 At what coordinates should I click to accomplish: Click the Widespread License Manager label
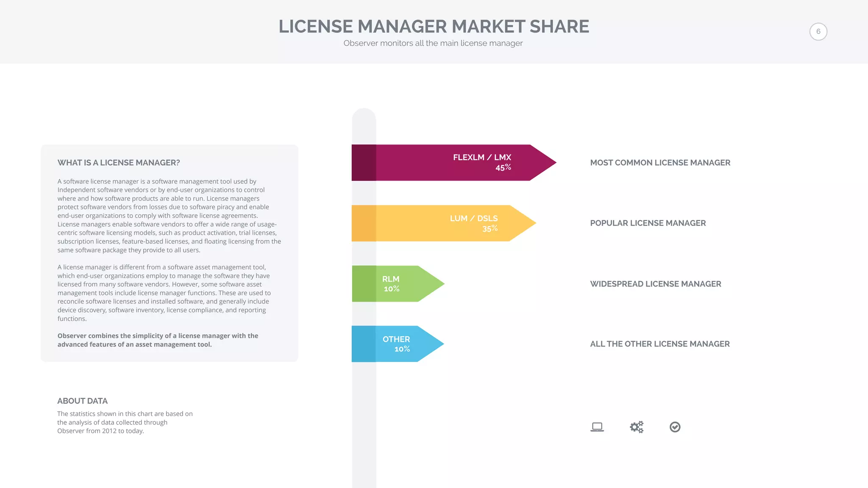[x=655, y=284]
